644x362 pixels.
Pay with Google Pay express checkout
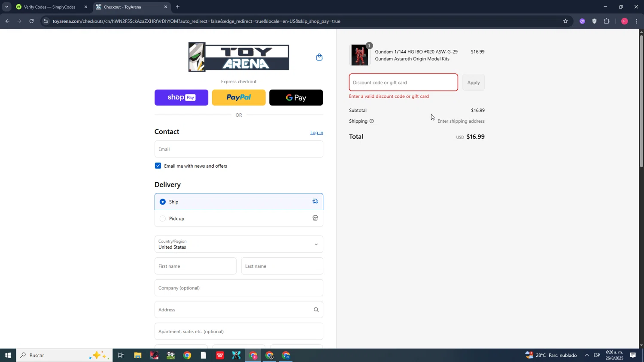(296, 97)
